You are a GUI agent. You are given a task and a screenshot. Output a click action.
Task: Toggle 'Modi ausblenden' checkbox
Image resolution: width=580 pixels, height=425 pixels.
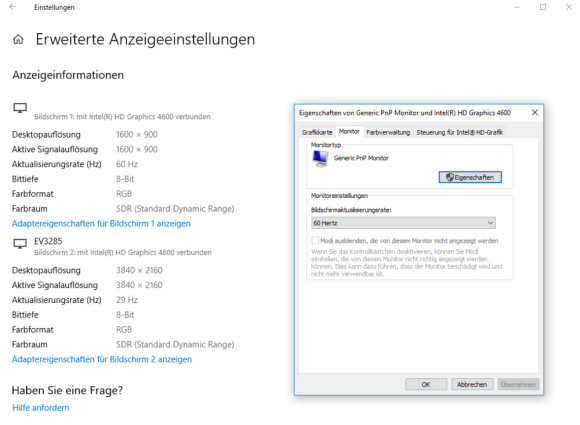[x=315, y=241]
